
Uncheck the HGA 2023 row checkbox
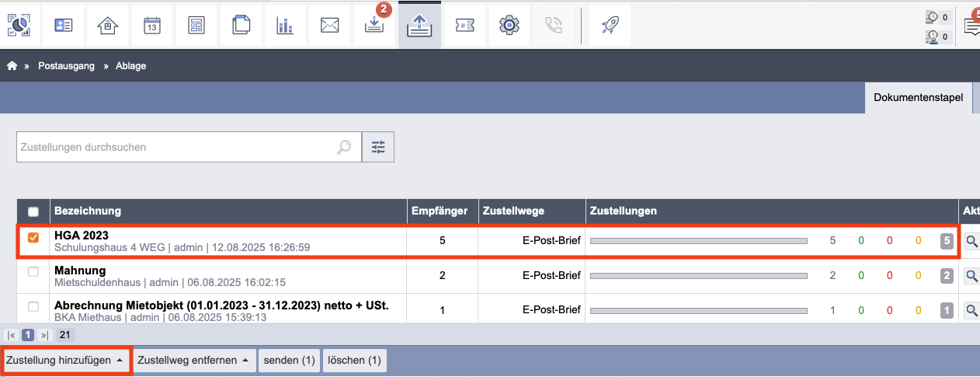point(33,238)
